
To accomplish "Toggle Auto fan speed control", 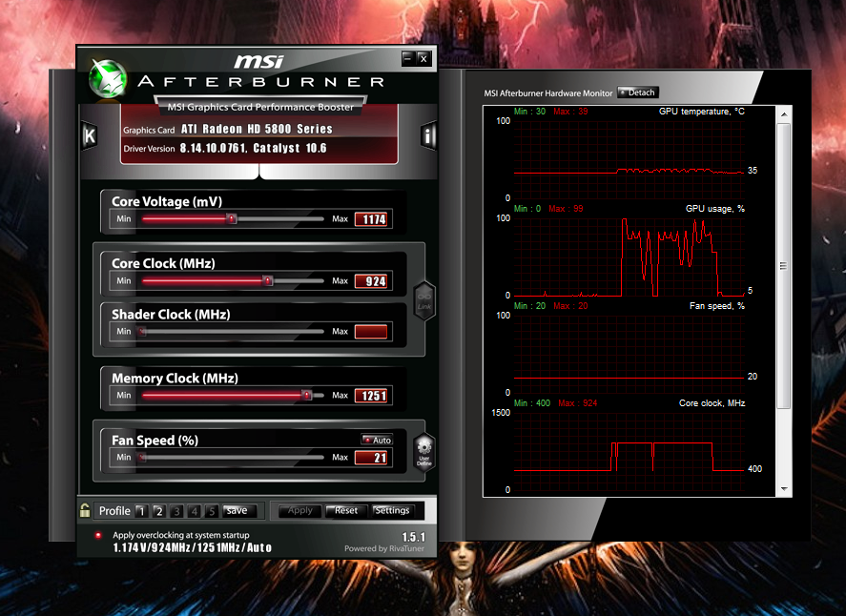I will (377, 441).
